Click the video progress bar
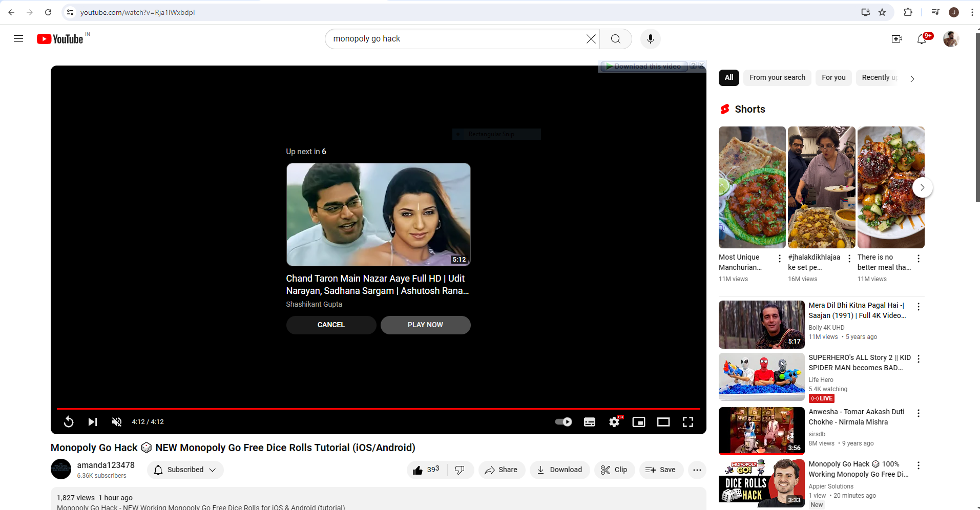Image resolution: width=980 pixels, height=510 pixels. 379,409
